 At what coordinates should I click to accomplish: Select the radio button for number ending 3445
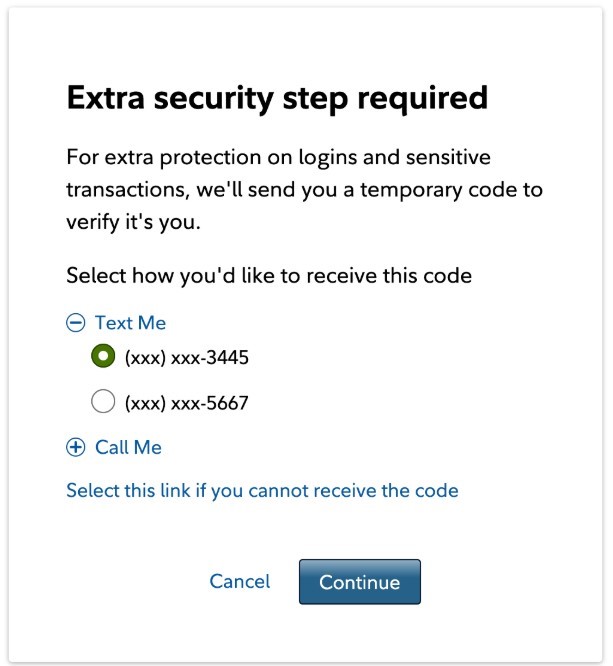pyautogui.click(x=103, y=356)
